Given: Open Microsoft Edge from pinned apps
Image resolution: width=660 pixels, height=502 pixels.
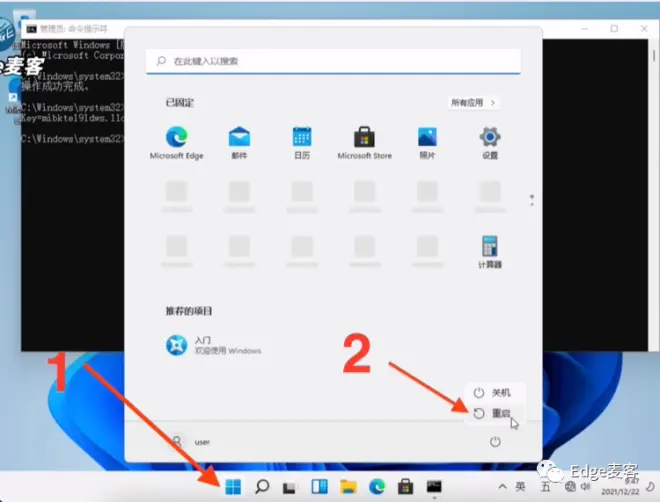Looking at the screenshot, I should [176, 143].
